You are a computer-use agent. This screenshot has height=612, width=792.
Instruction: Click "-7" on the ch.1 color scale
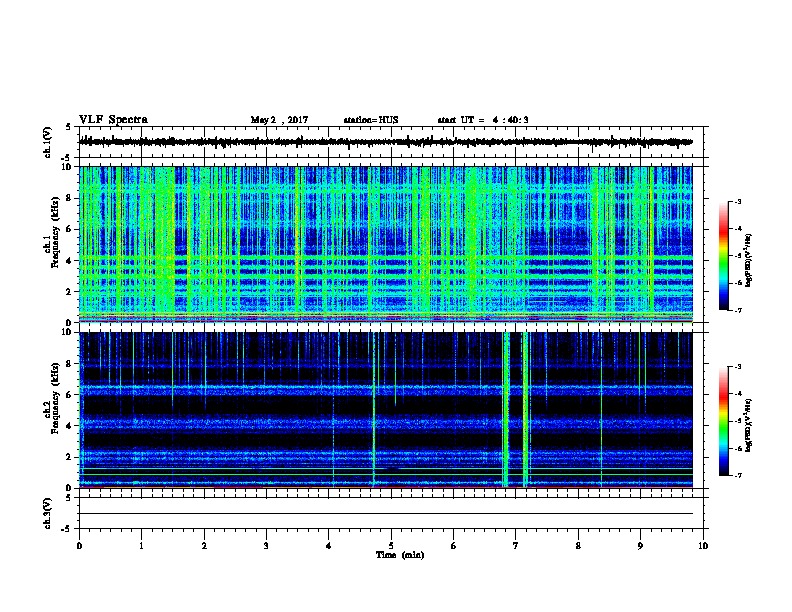[x=737, y=310]
